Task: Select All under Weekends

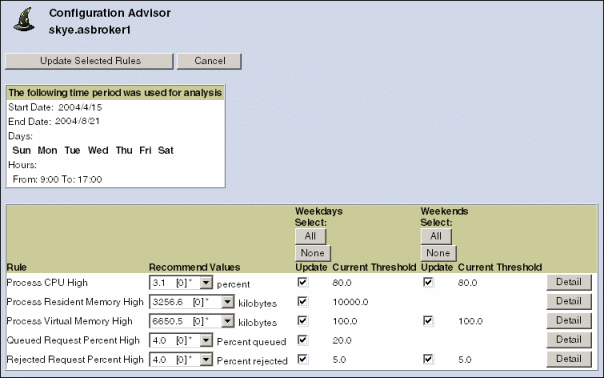Action: coord(436,236)
